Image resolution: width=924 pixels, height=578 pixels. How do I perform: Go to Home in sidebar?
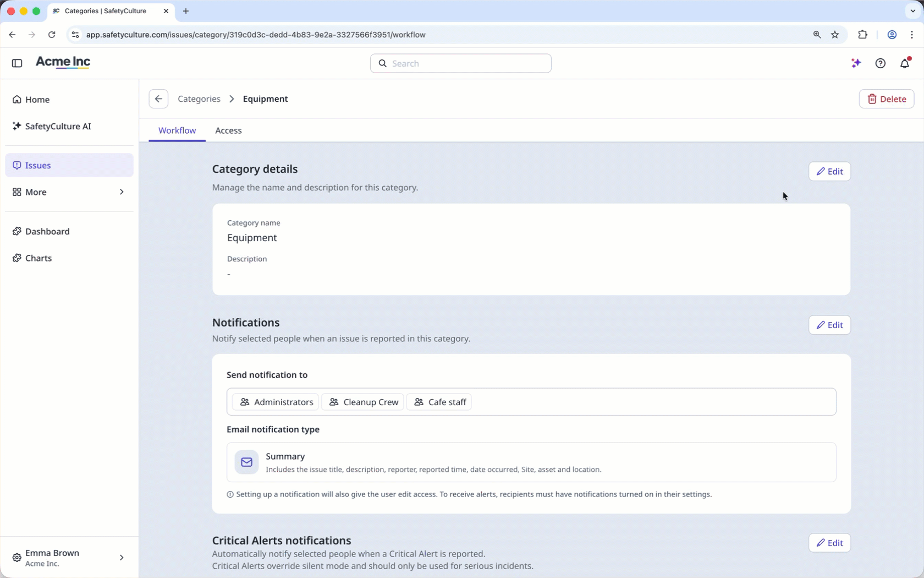click(69, 100)
